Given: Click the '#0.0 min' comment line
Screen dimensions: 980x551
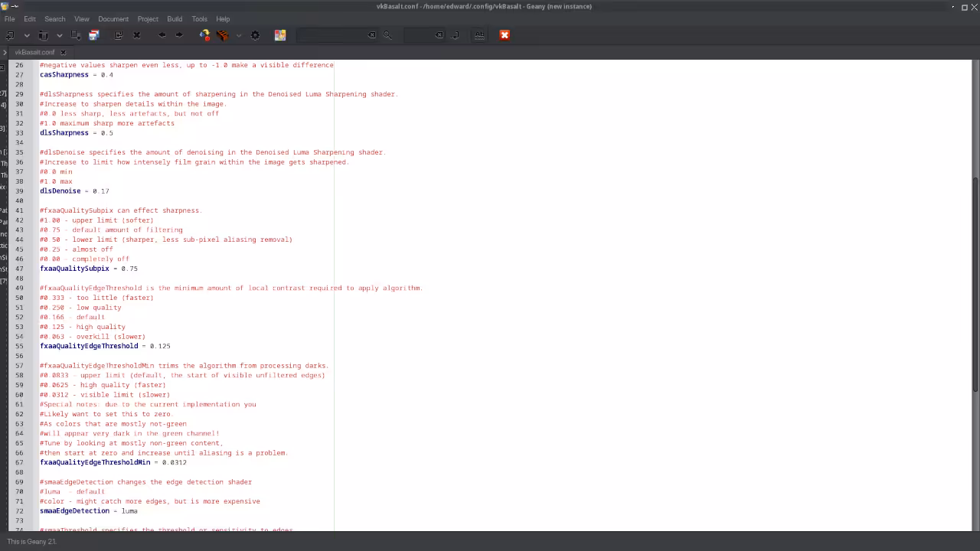Looking at the screenshot, I should [x=56, y=172].
